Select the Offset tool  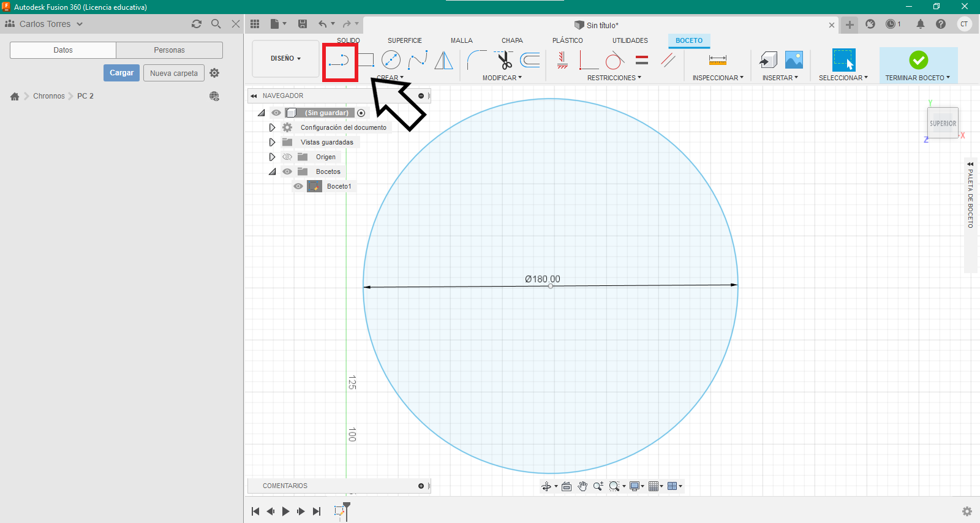click(530, 60)
